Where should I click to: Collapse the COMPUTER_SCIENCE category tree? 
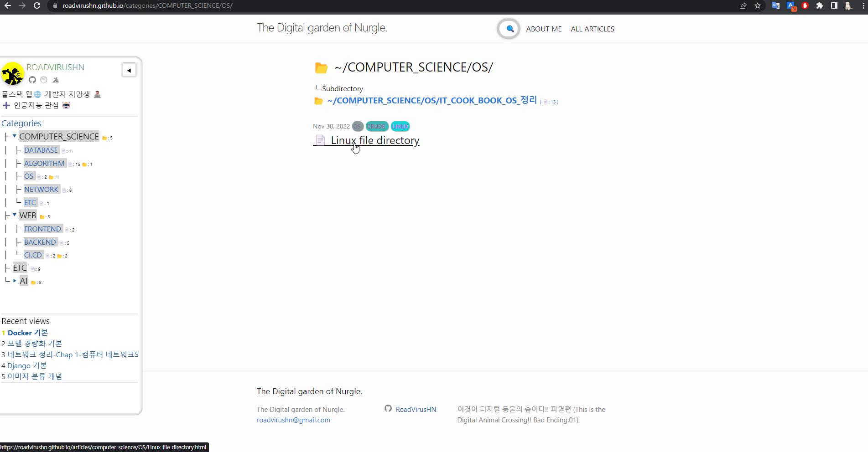15,136
